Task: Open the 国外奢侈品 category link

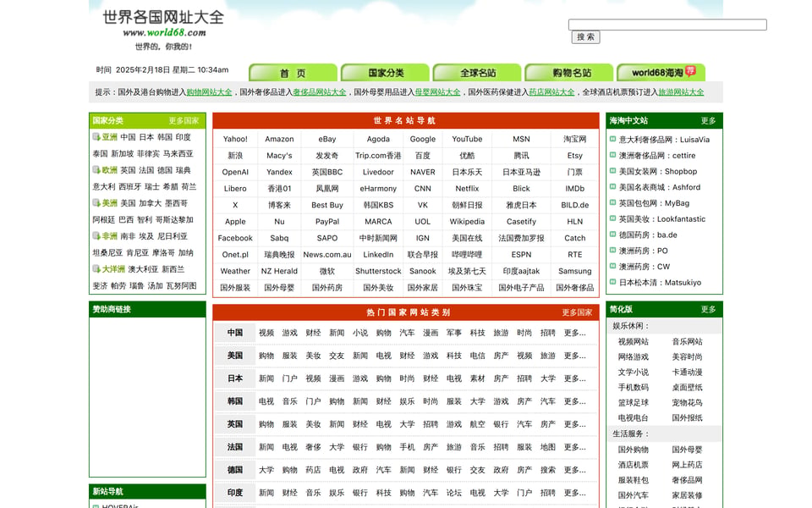Action: (575, 287)
